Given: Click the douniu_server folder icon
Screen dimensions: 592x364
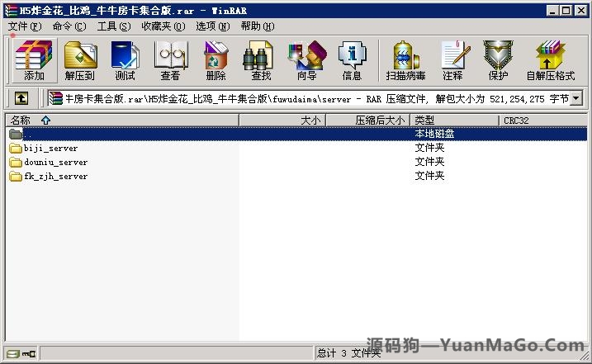Looking at the screenshot, I should (16, 162).
